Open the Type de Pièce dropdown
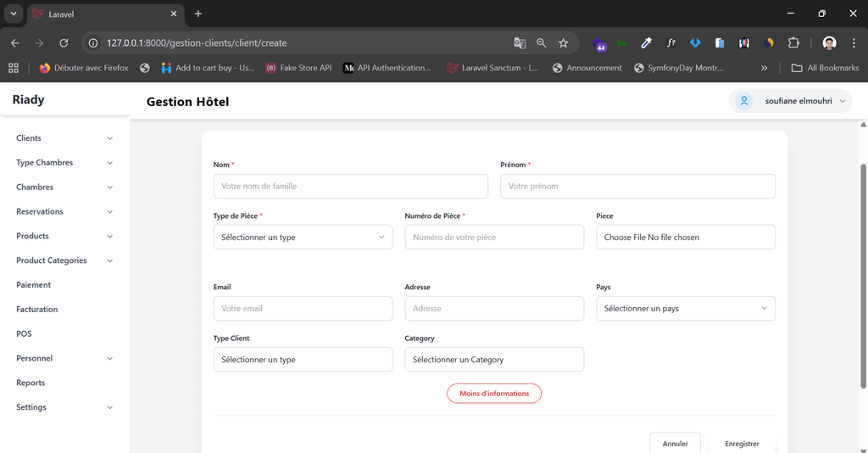Viewport: 868px width, 453px height. pos(303,238)
